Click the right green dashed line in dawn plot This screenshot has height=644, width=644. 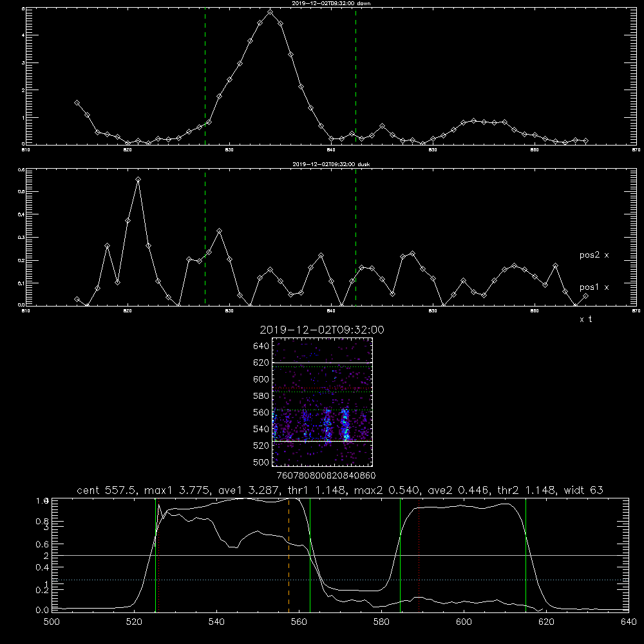pyautogui.click(x=355, y=76)
